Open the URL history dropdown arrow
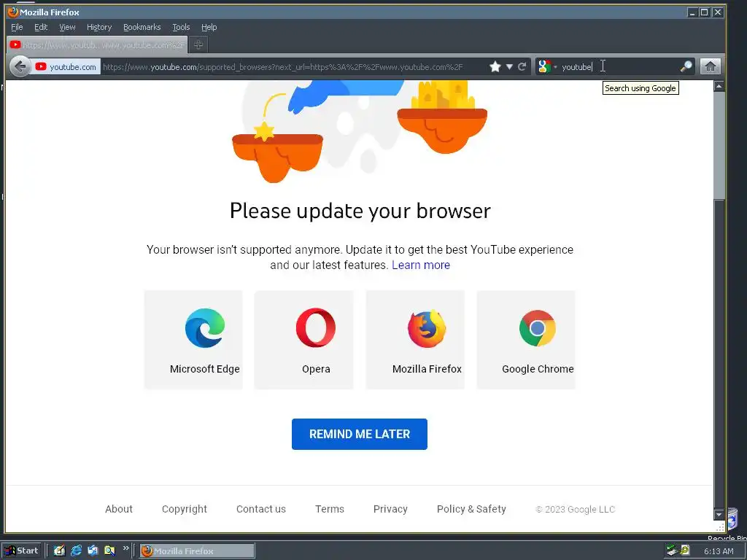The image size is (747, 560). [x=509, y=66]
